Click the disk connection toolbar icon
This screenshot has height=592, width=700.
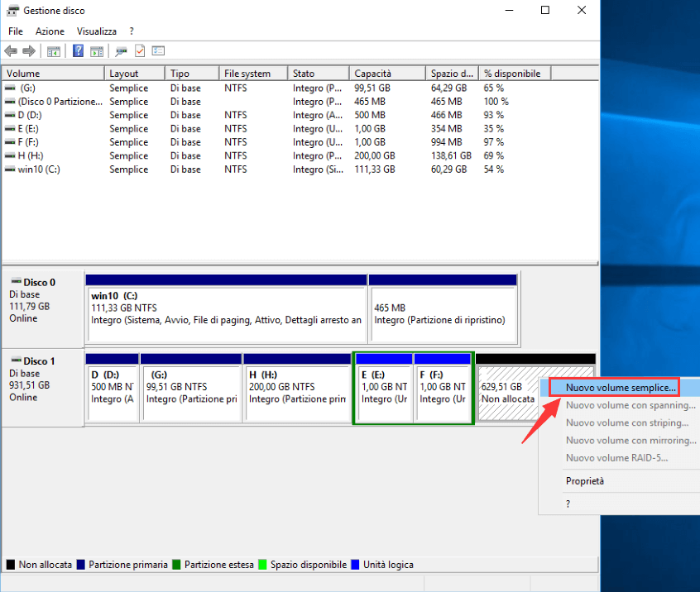pyautogui.click(x=122, y=51)
